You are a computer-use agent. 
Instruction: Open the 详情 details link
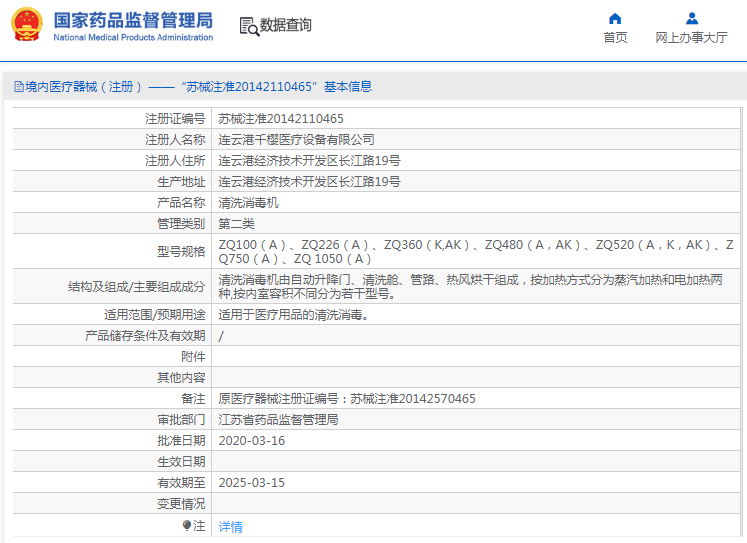(x=230, y=526)
